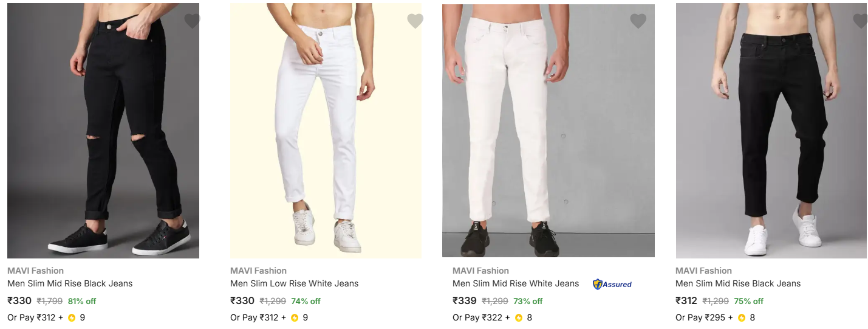868x329 pixels.
Task: Toggle wishlist heart on ₹312 black jeans
Action: 860,21
